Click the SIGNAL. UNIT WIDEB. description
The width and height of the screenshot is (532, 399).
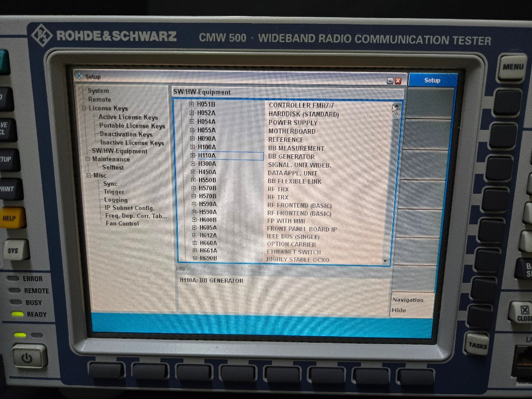(x=299, y=165)
